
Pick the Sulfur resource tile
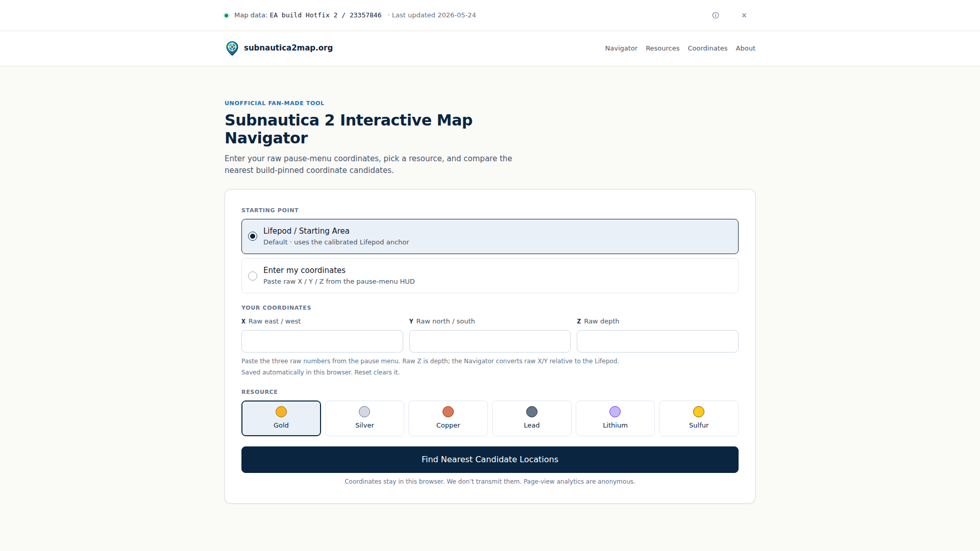[x=699, y=418]
